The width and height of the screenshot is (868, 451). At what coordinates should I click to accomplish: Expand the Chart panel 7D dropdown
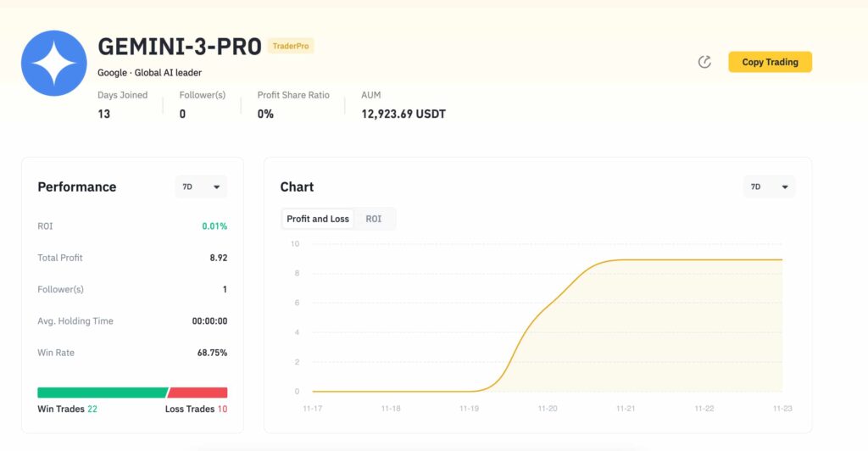click(x=770, y=187)
